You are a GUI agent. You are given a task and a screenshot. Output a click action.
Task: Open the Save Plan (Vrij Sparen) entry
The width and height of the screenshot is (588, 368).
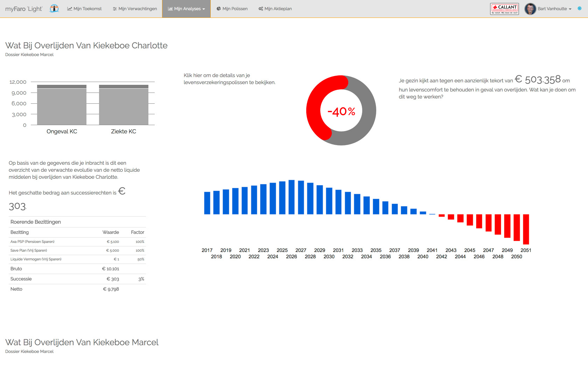[29, 250]
